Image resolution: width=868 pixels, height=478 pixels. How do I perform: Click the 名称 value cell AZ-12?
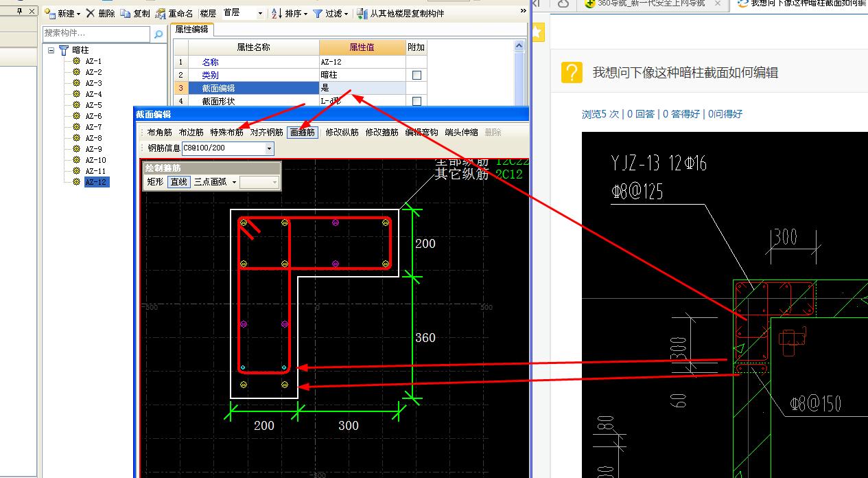point(362,62)
